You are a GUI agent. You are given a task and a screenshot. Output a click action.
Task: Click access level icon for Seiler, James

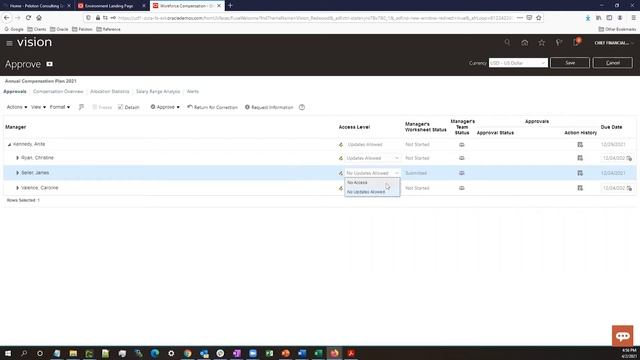pos(341,173)
